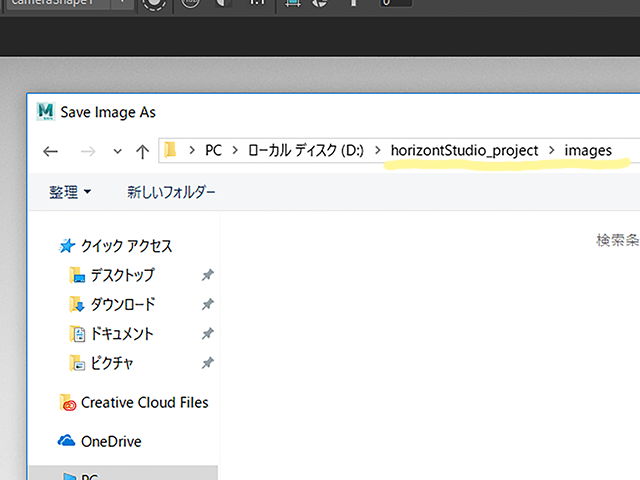Go up one folder level with up arrow
The height and width of the screenshot is (480, 640).
(142, 152)
